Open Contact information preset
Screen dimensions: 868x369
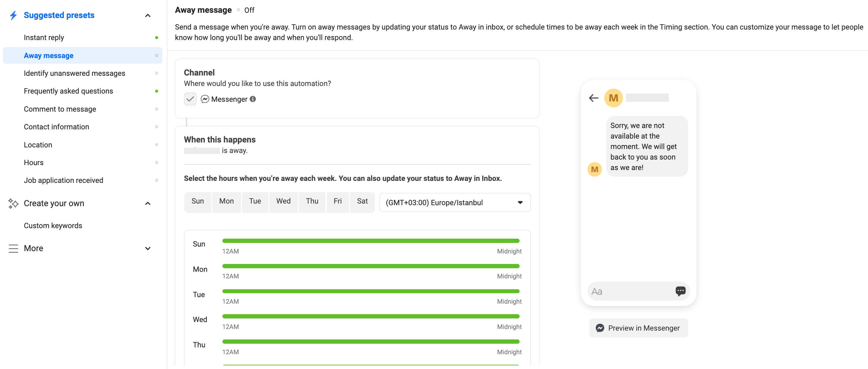pyautogui.click(x=83, y=127)
